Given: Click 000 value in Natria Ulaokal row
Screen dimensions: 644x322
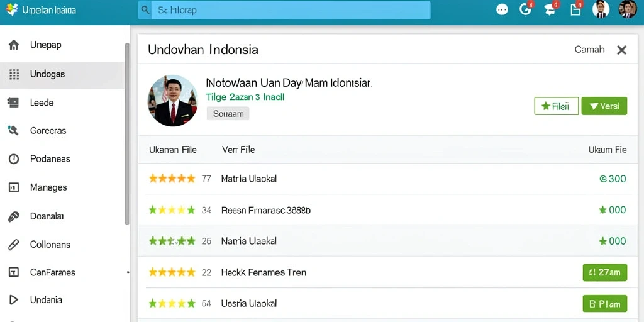Looking at the screenshot, I should (x=613, y=241).
